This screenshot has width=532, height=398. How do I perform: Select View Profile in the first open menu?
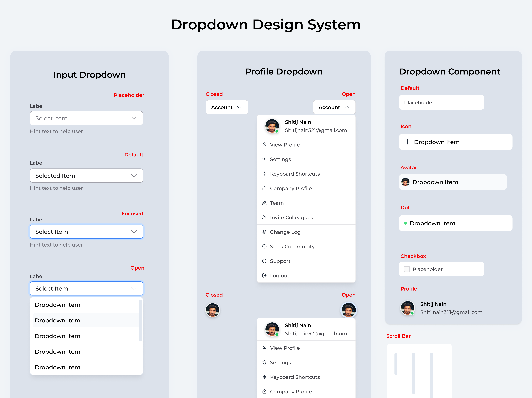[x=306, y=145]
